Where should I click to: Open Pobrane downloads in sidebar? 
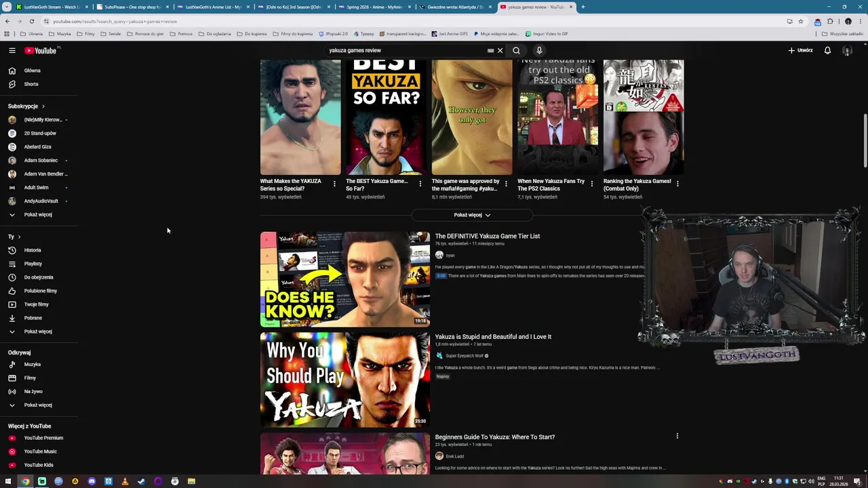[x=33, y=318]
